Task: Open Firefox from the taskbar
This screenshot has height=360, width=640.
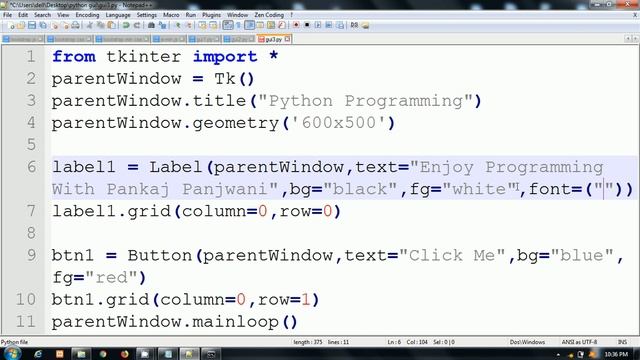Action: pos(124,354)
